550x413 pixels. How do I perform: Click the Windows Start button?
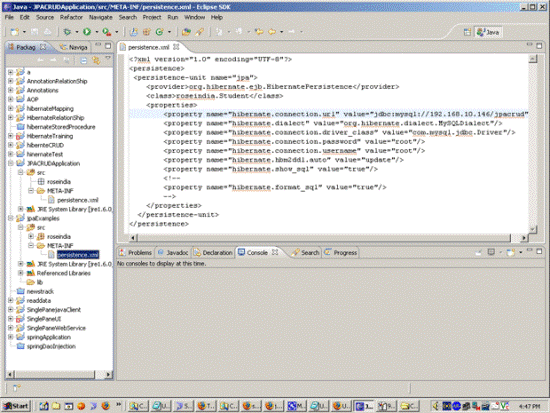tap(16, 406)
